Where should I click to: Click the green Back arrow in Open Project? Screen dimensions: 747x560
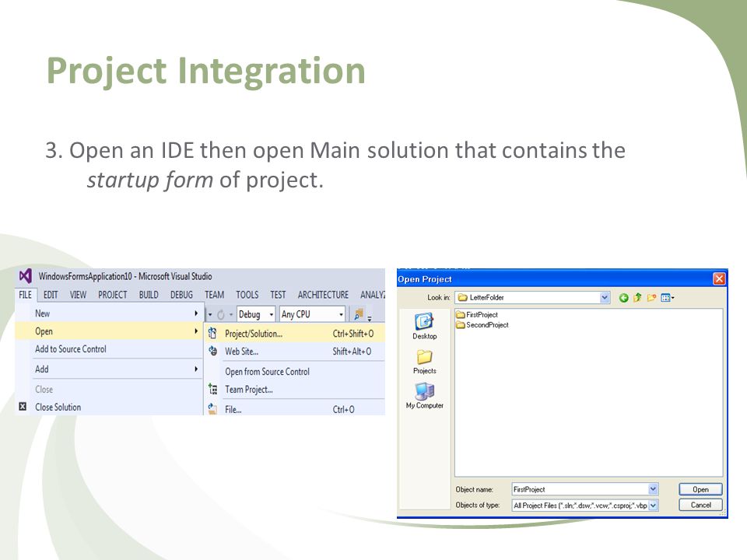tap(623, 298)
